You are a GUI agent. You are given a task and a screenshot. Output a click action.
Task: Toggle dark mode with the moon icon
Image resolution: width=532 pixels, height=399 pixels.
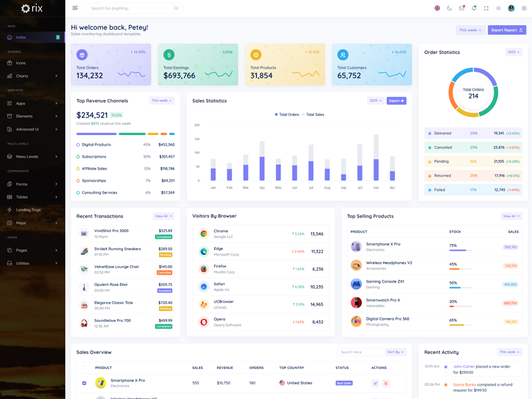tap(449, 9)
